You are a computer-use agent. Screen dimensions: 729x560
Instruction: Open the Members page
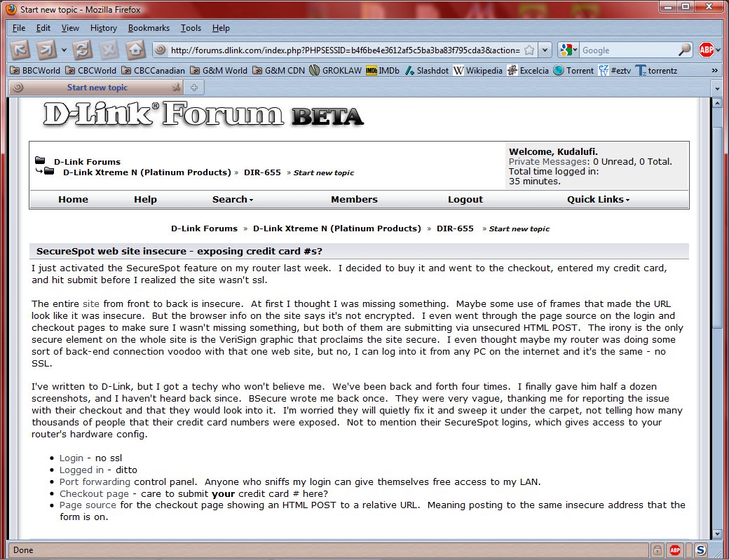point(354,199)
